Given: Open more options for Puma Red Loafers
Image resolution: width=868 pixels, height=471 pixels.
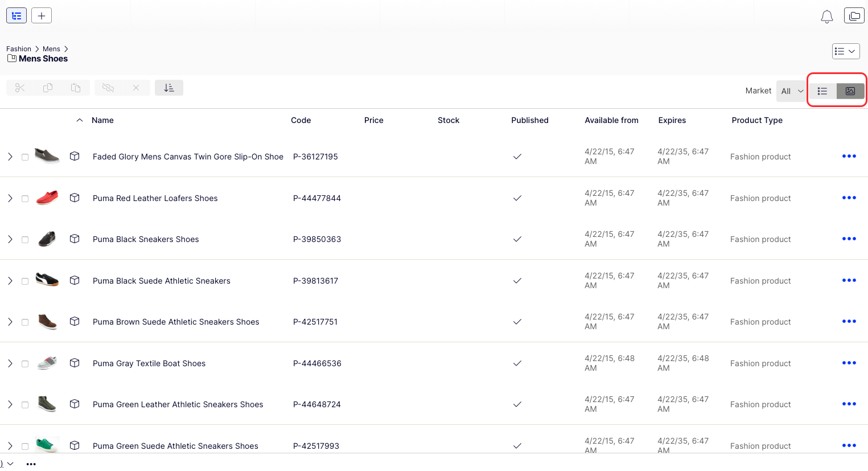Looking at the screenshot, I should [x=849, y=198].
